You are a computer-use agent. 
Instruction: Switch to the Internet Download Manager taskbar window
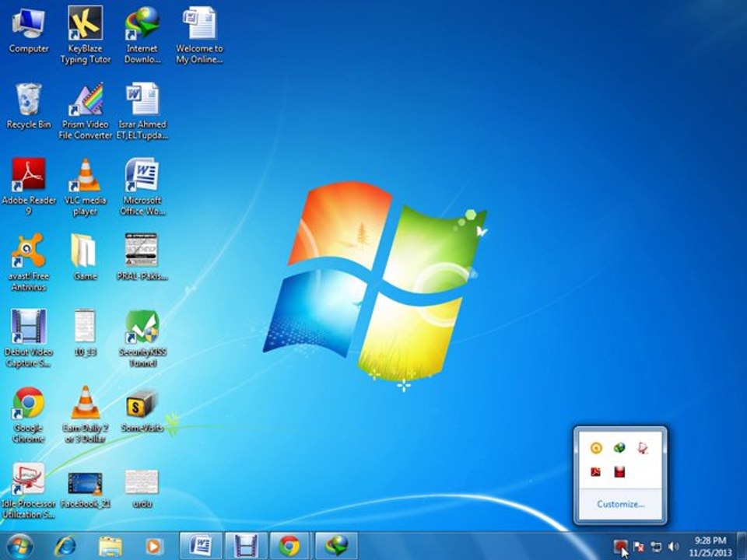point(336,546)
